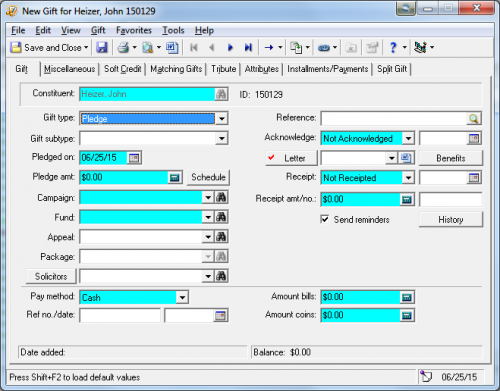Click the Benefits button
The height and width of the screenshot is (391, 500).
coord(451,158)
